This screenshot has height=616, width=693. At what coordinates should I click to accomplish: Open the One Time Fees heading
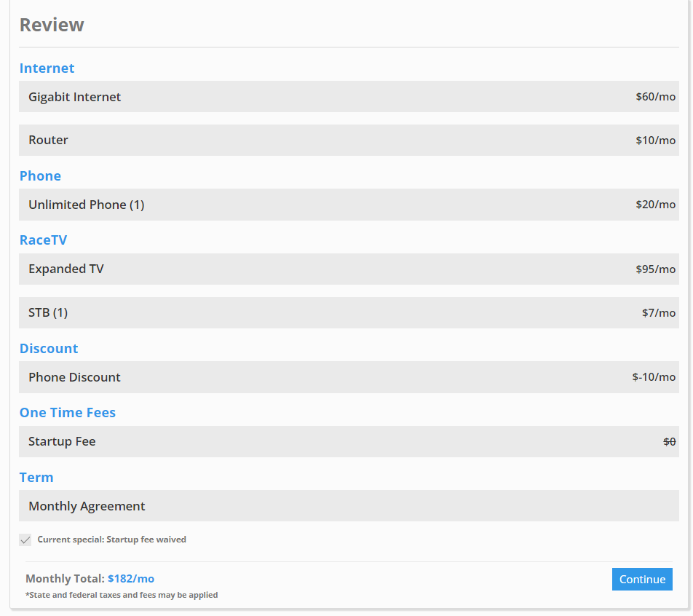point(67,413)
